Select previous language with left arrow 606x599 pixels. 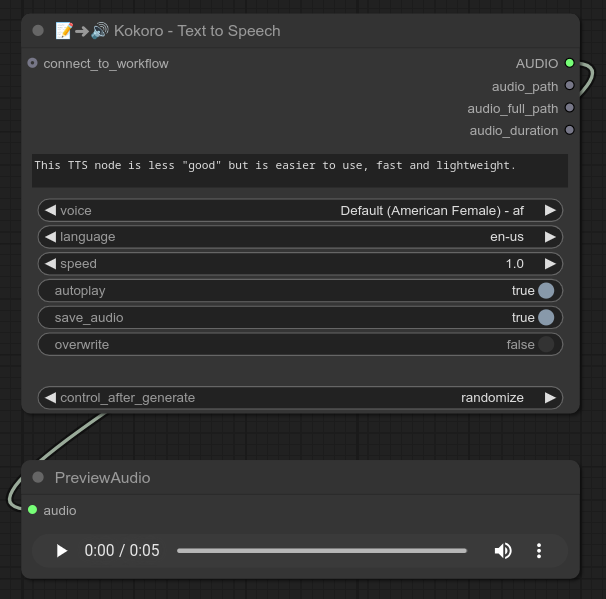[51, 237]
